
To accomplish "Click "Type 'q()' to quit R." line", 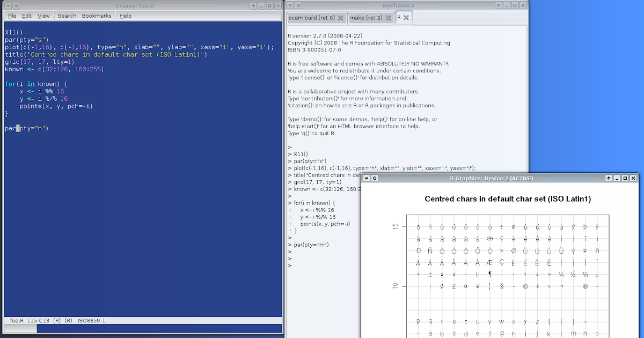I will point(311,134).
